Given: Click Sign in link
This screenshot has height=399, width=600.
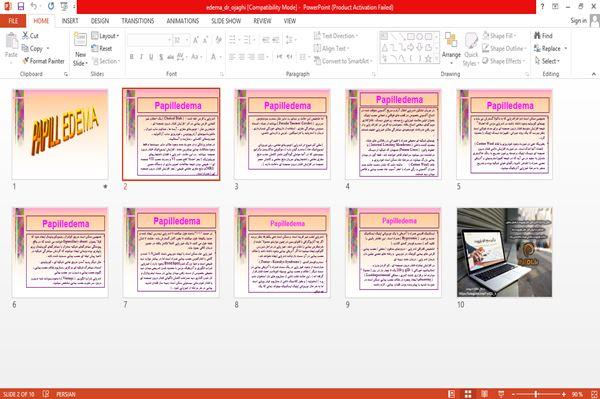Looking at the screenshot, I should click(578, 21).
